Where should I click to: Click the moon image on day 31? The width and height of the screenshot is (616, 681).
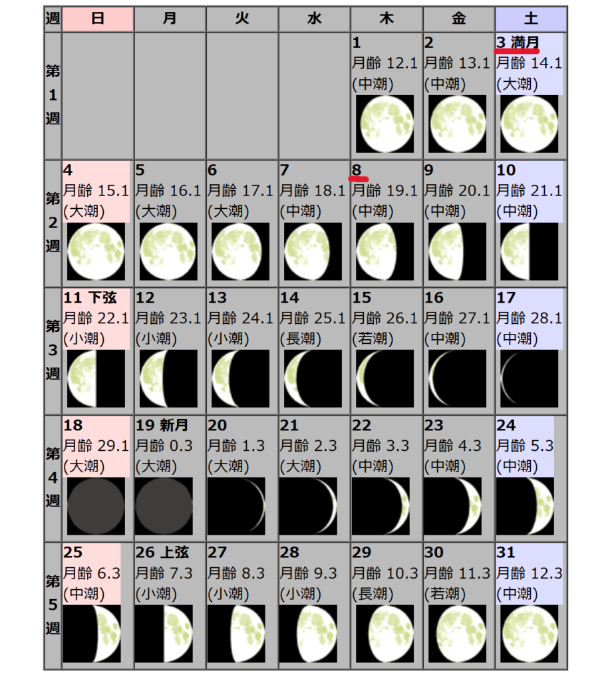529,634
